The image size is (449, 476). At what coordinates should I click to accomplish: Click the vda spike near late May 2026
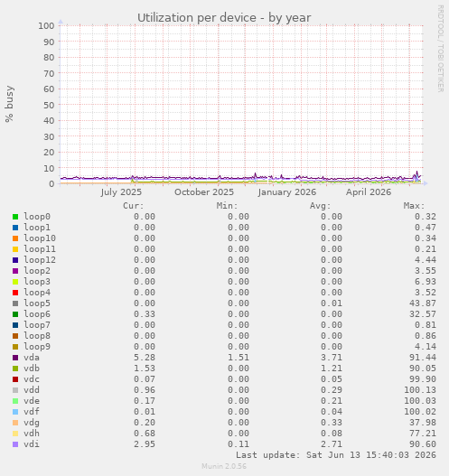coord(417,173)
